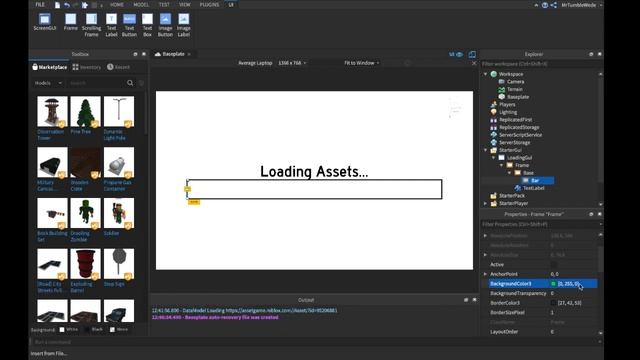
Task: Expand the AnchorPoint property
Action: click(x=485, y=274)
